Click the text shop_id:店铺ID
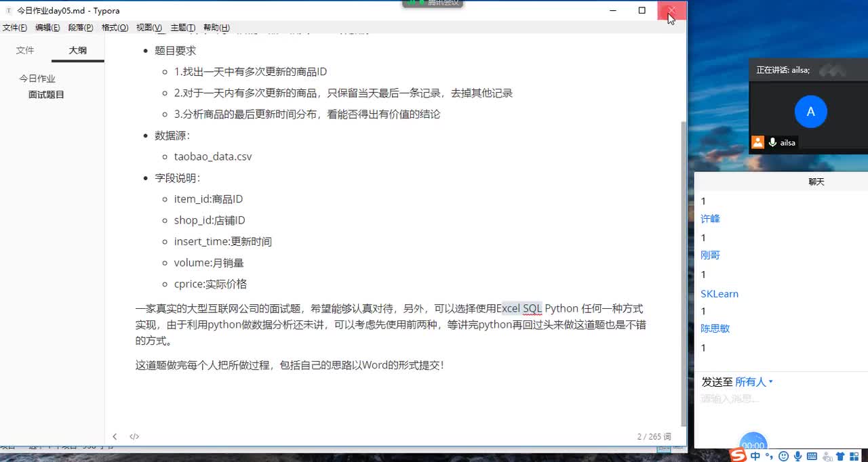The height and width of the screenshot is (462, 868). (x=210, y=220)
